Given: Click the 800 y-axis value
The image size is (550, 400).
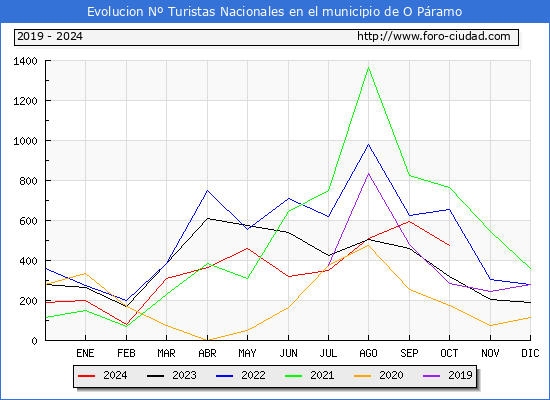Looking at the screenshot, I should [28, 181].
